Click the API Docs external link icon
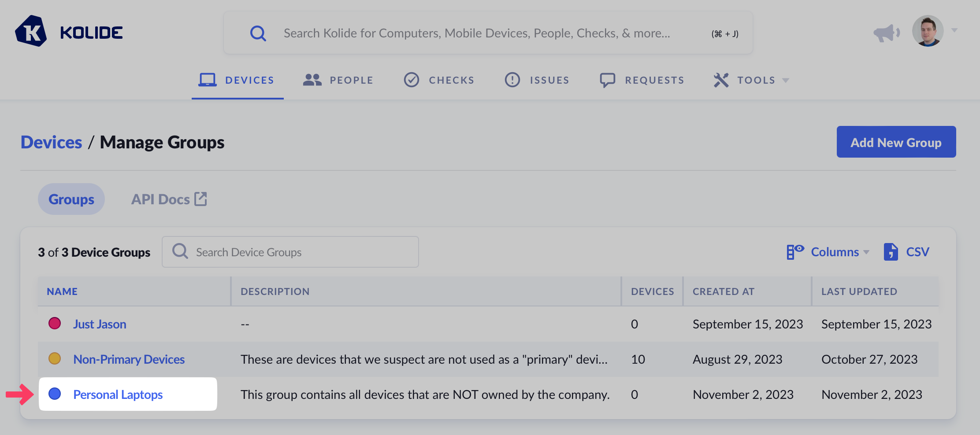 click(201, 199)
